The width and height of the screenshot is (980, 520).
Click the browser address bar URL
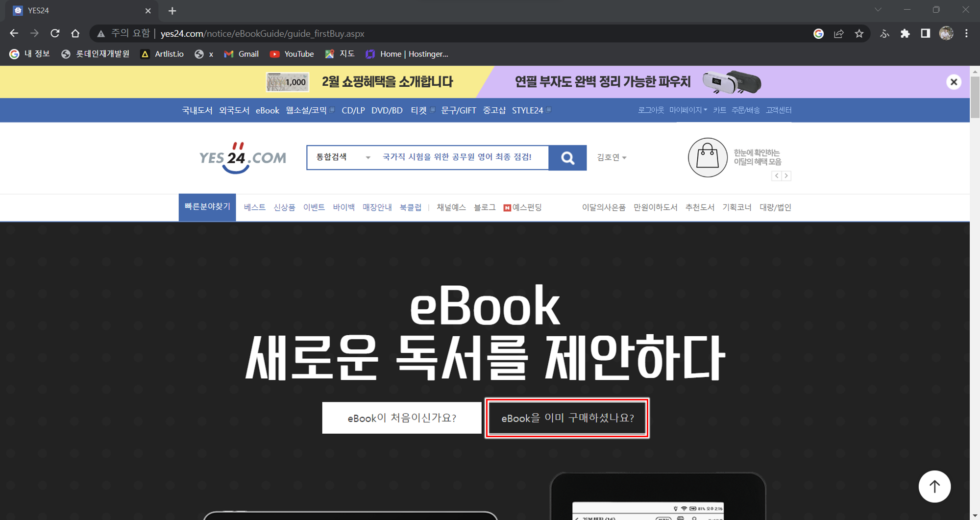coord(262,33)
